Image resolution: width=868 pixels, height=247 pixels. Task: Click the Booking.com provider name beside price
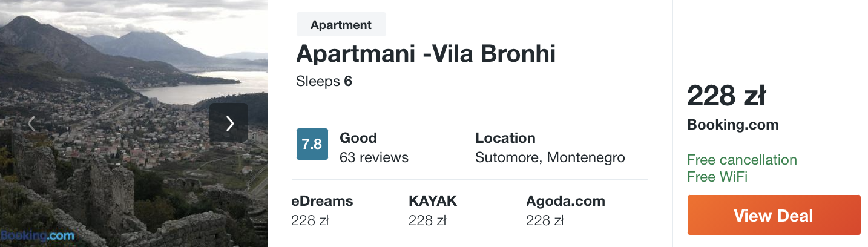point(733,125)
